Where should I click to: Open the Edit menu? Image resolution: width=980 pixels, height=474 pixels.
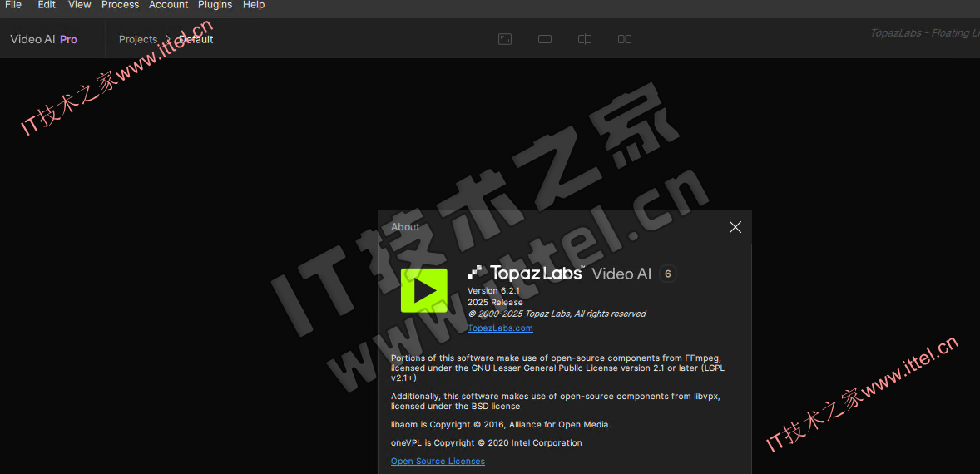(x=47, y=5)
